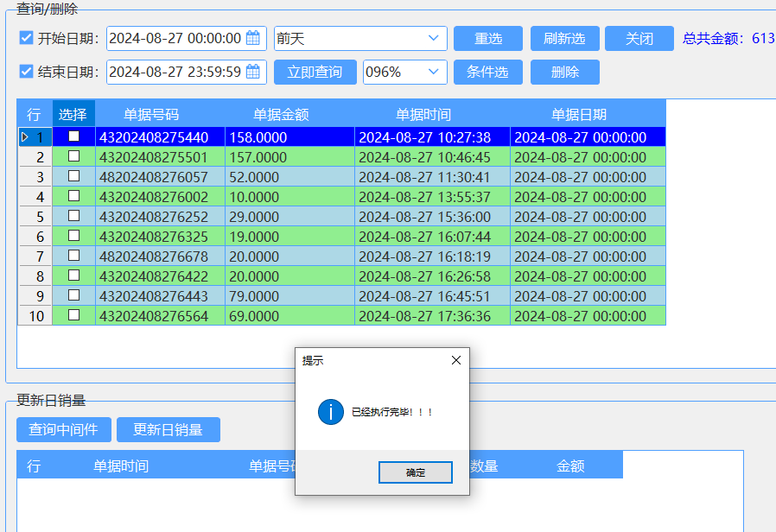Select order number 43202408276422 cell
This screenshot has height=532, width=776.
(x=153, y=276)
